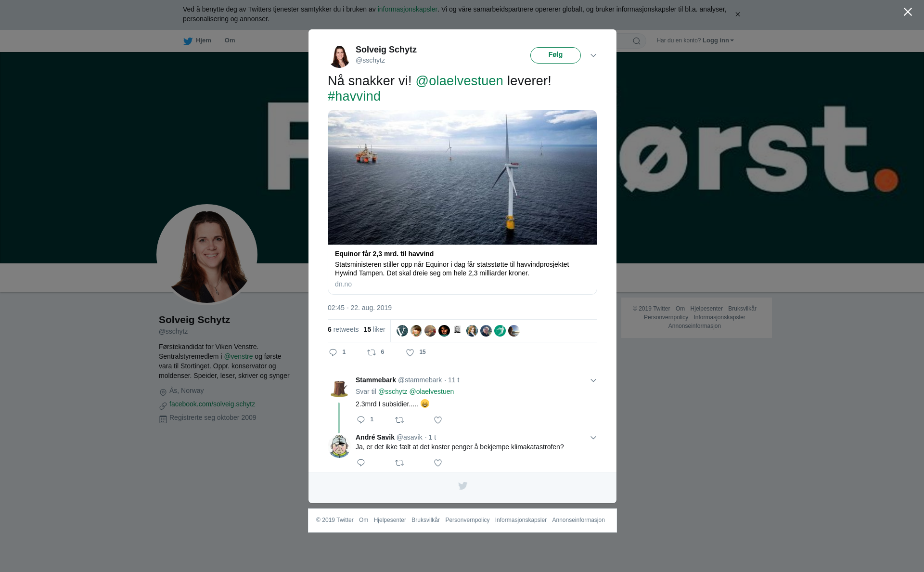This screenshot has width=924, height=572.
Task: Like André Savik's reply
Action: [x=438, y=463]
